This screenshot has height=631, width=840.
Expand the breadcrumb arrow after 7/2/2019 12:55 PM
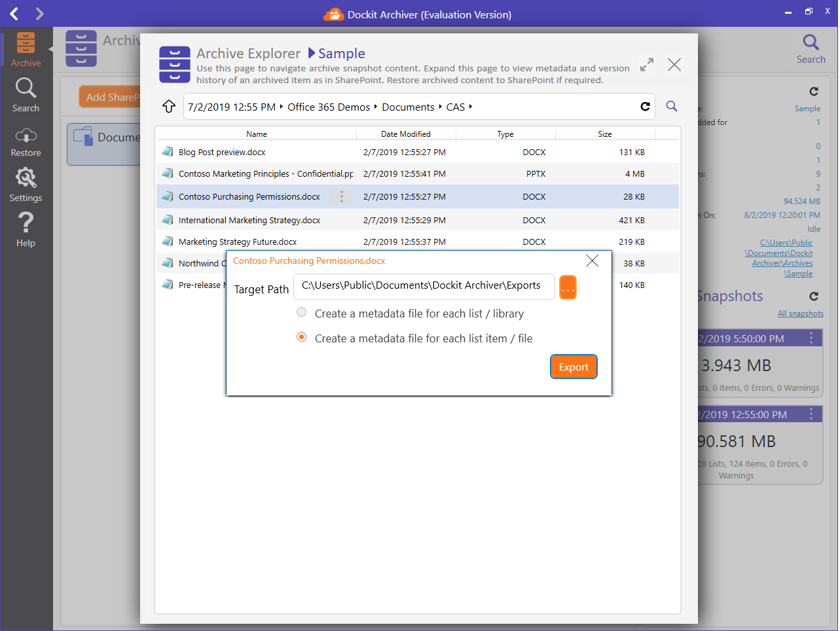click(x=282, y=107)
